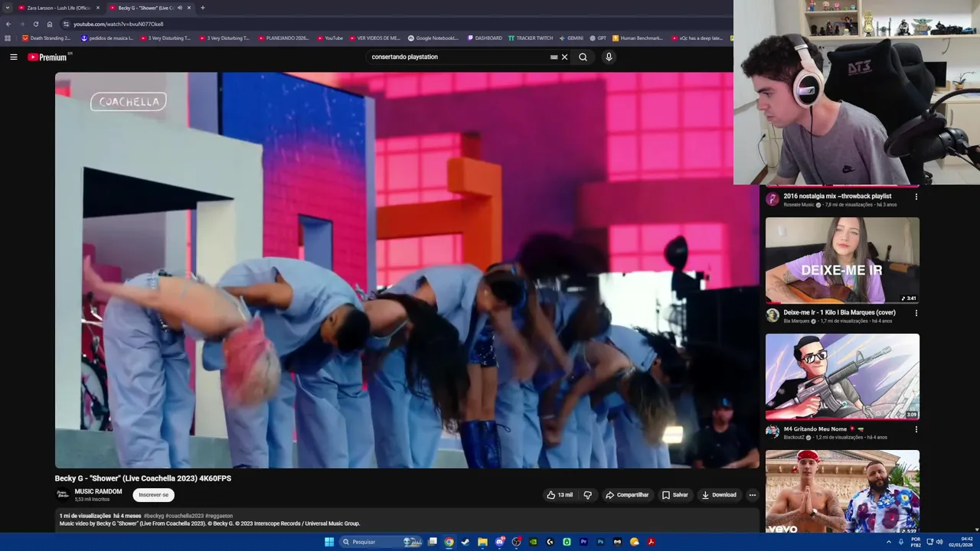Open a new browser tab
980x551 pixels.
coord(203,8)
